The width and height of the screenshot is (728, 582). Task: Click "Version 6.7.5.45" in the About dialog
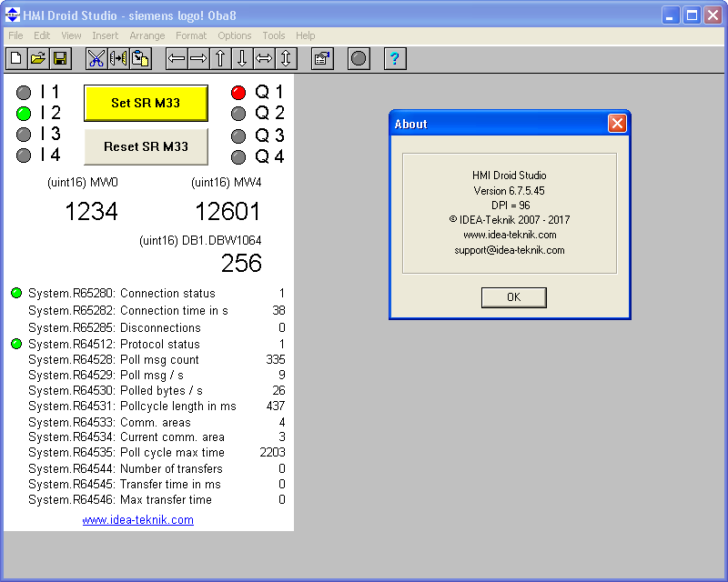coord(510,191)
